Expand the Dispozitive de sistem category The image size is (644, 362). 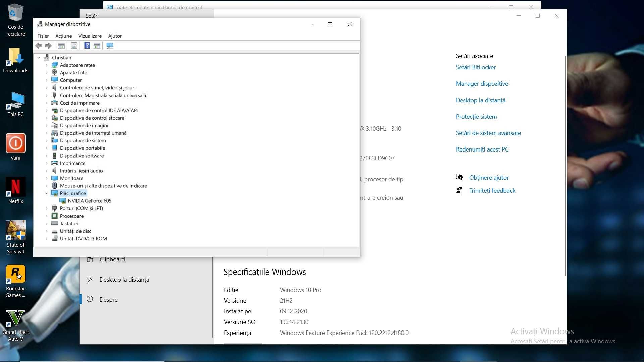[47, 141]
